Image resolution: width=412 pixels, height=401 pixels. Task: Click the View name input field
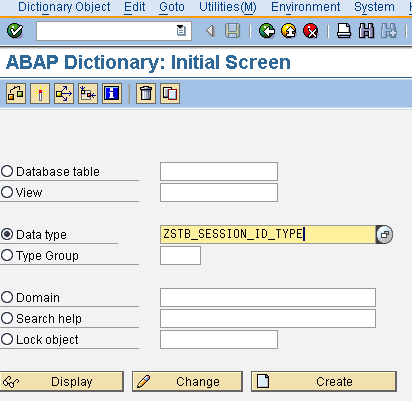click(x=219, y=192)
